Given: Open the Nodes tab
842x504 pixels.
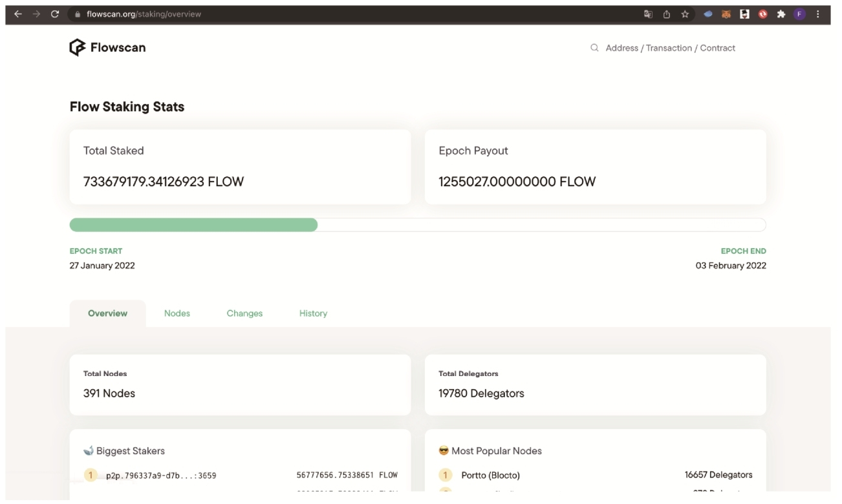Looking at the screenshot, I should (x=177, y=313).
